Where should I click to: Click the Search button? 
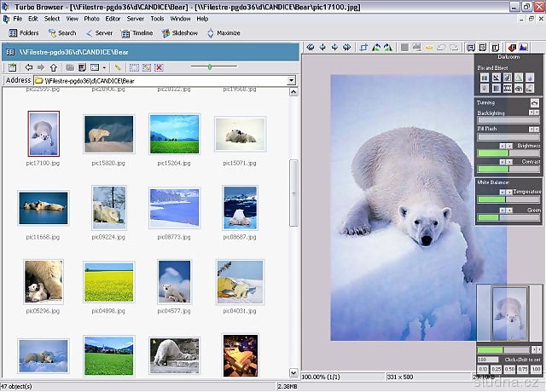pyautogui.click(x=61, y=33)
